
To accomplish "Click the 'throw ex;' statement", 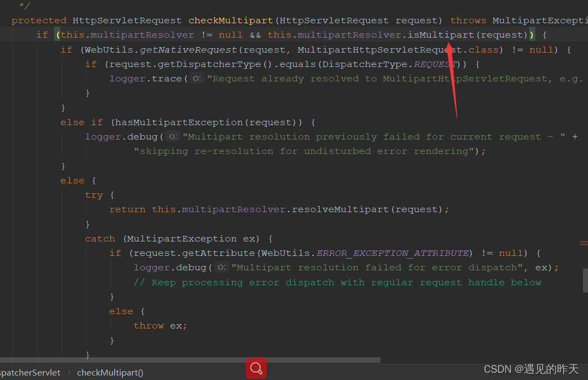I will click(160, 326).
